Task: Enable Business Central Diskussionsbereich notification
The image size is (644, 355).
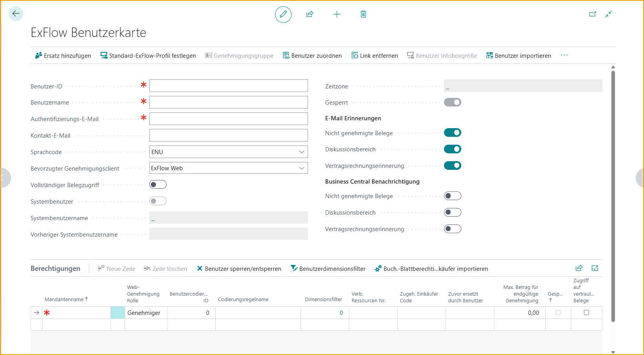Action: pyautogui.click(x=453, y=212)
